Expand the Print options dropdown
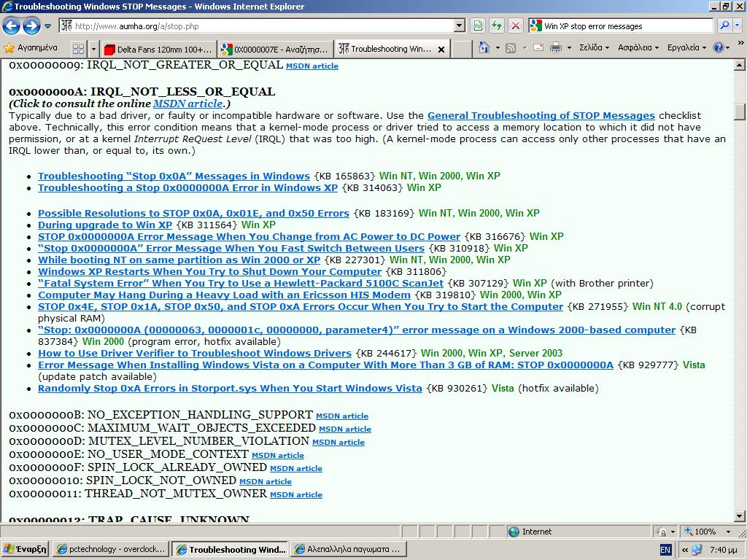The width and height of the screenshot is (747, 560). coord(569,47)
